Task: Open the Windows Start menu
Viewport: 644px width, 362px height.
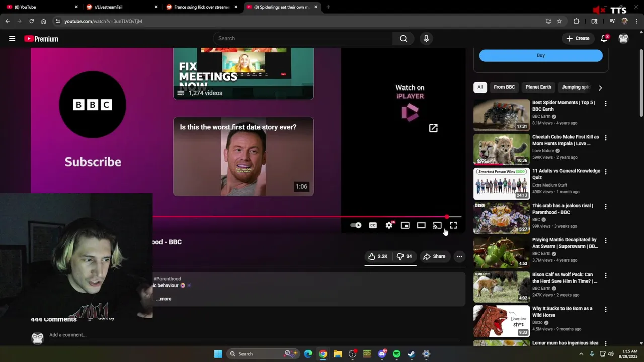Action: (x=218, y=354)
